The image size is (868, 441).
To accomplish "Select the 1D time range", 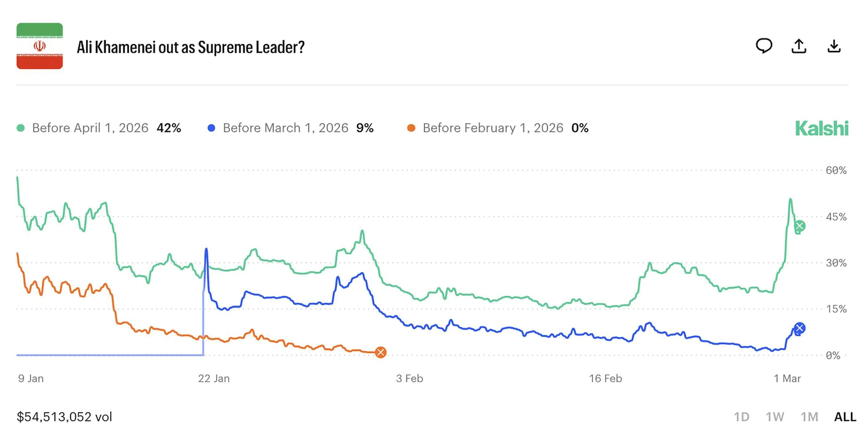I will point(741,417).
